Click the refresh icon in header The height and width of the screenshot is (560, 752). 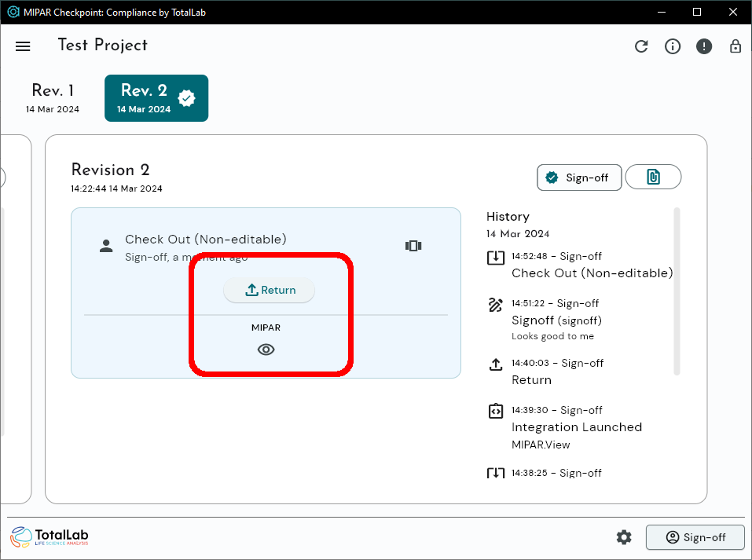point(641,46)
